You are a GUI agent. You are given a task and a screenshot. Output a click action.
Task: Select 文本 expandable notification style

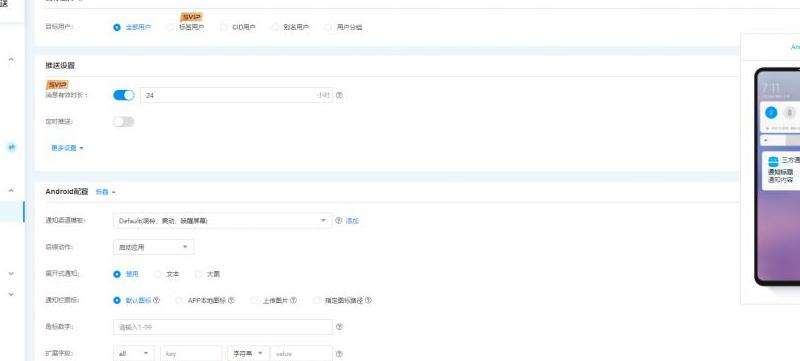coord(158,274)
